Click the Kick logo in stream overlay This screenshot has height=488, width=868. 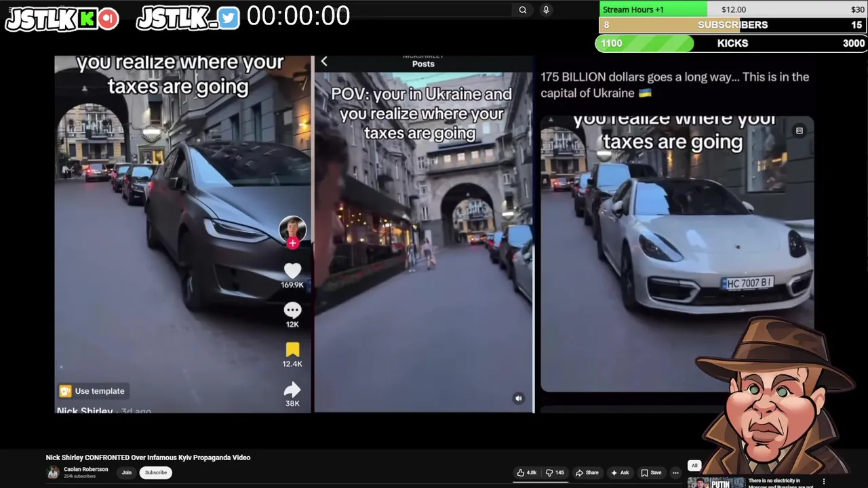tap(86, 19)
